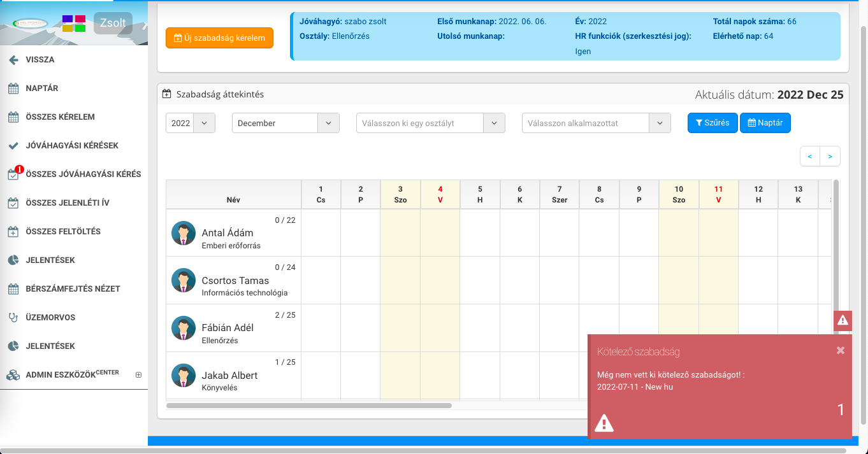Open JÓVÁHAGYÁSI KÉRÉSEK menu item
The width and height of the screenshot is (868, 454).
point(74,146)
